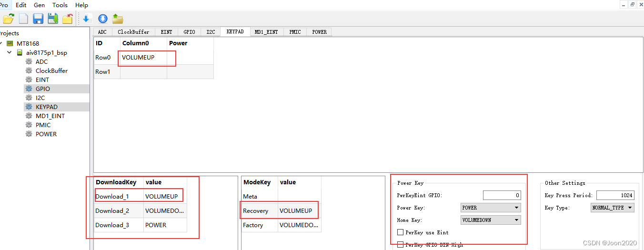Select Download_1 value VOLUMEUP cell
This screenshot has width=644, height=250.
pos(165,196)
